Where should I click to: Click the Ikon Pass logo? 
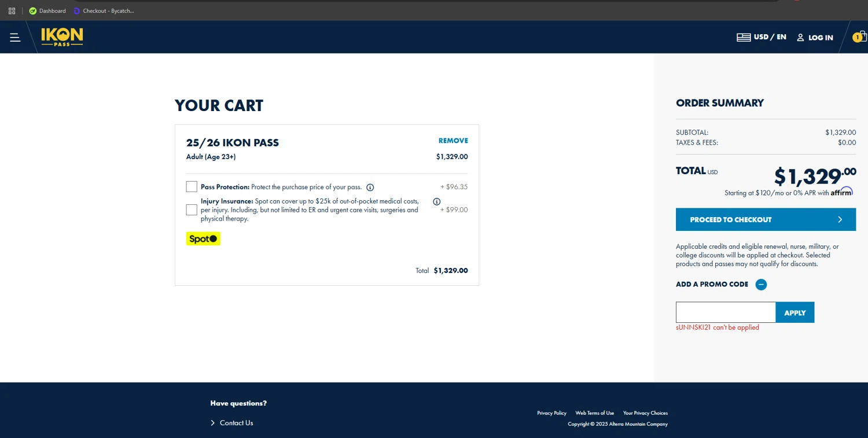(x=62, y=37)
